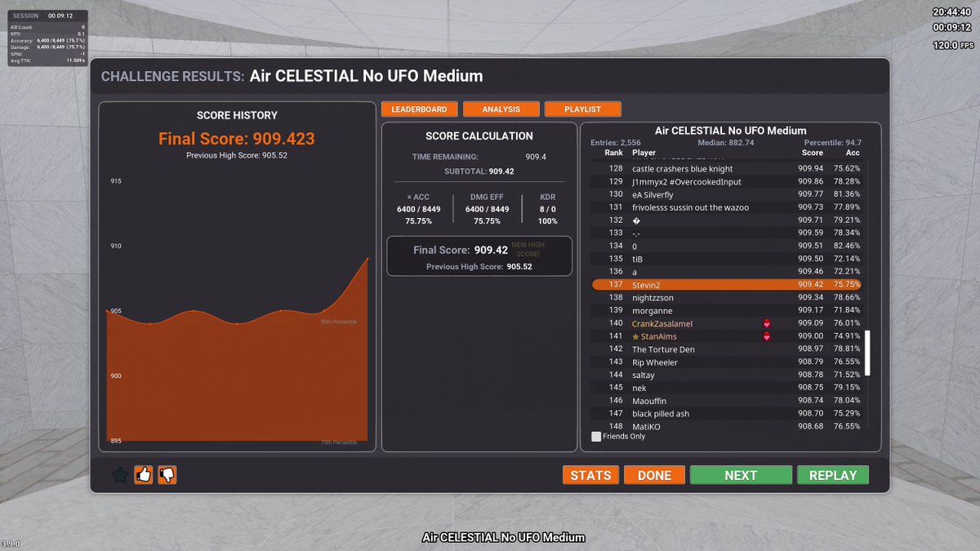Screen dimensions: 980x551
Task: Click the Acc column header
Action: (x=853, y=153)
